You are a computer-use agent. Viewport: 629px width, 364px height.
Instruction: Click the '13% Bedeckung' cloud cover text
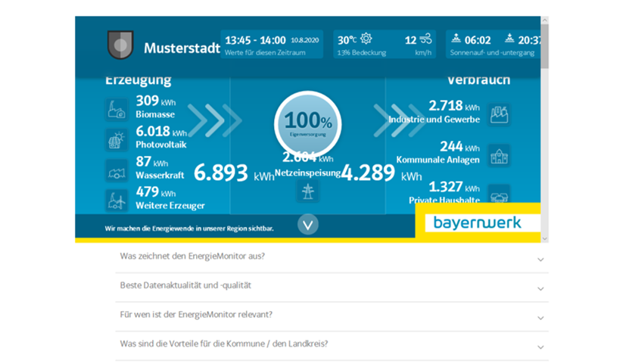362,53
